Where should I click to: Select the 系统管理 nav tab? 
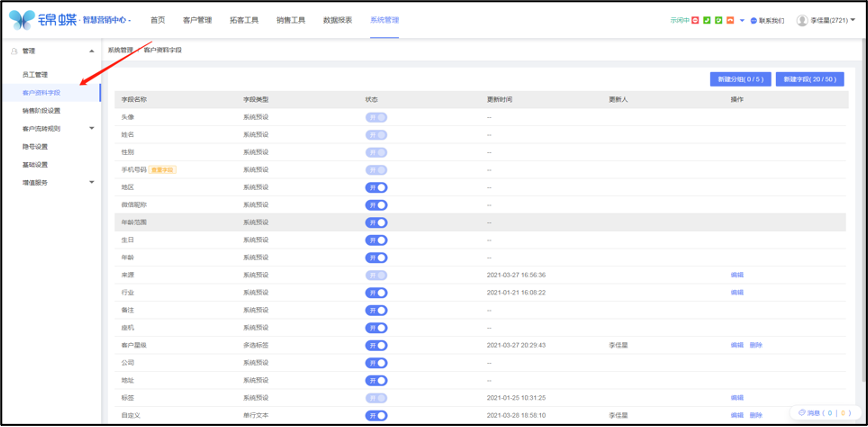385,20
